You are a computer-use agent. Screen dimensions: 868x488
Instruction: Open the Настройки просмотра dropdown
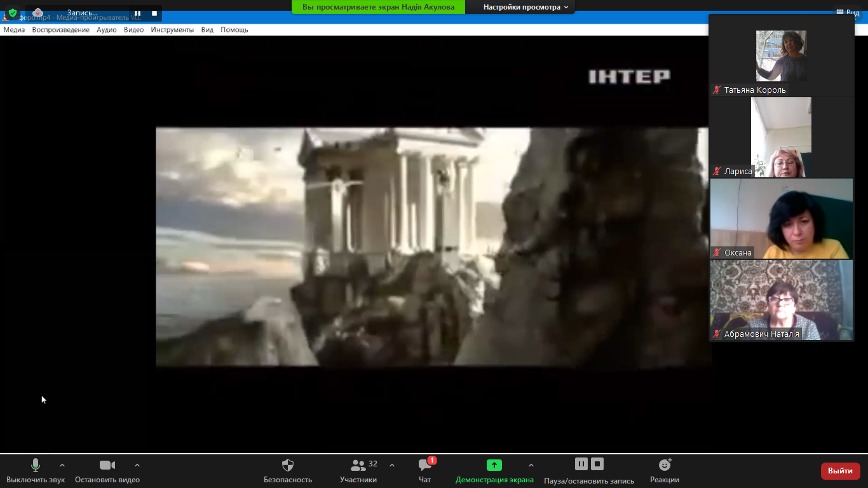526,7
